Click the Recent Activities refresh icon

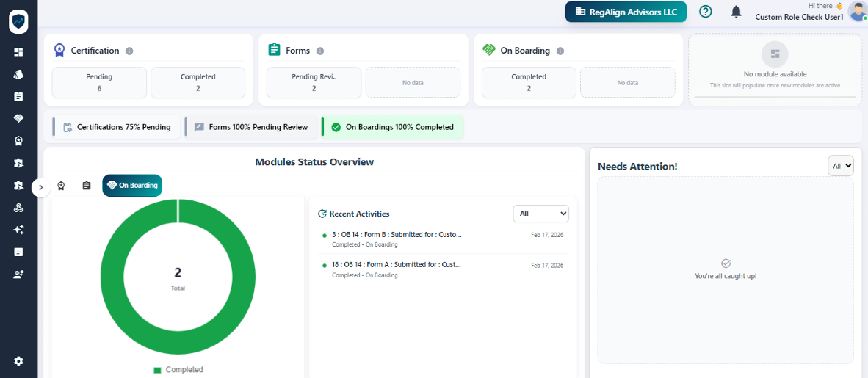point(322,214)
